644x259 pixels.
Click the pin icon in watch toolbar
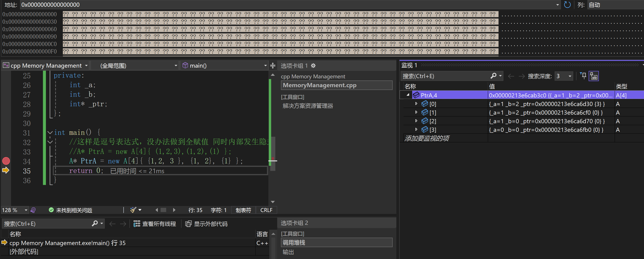coord(583,76)
